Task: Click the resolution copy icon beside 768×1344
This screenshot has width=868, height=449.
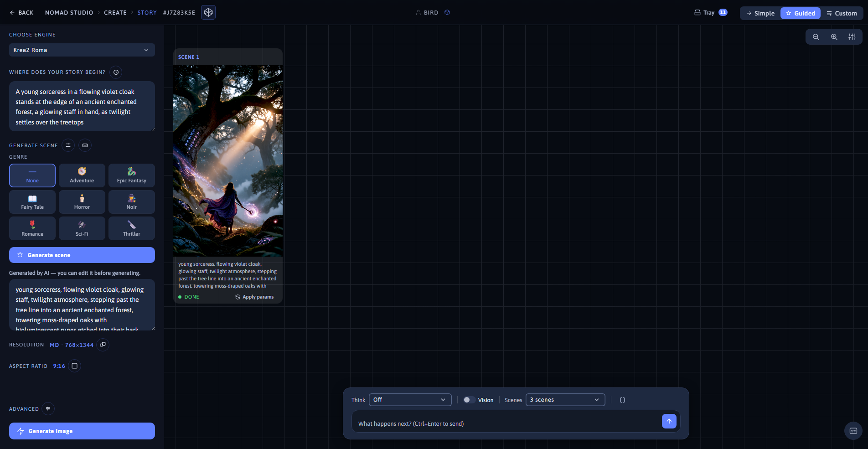Action: (x=103, y=345)
